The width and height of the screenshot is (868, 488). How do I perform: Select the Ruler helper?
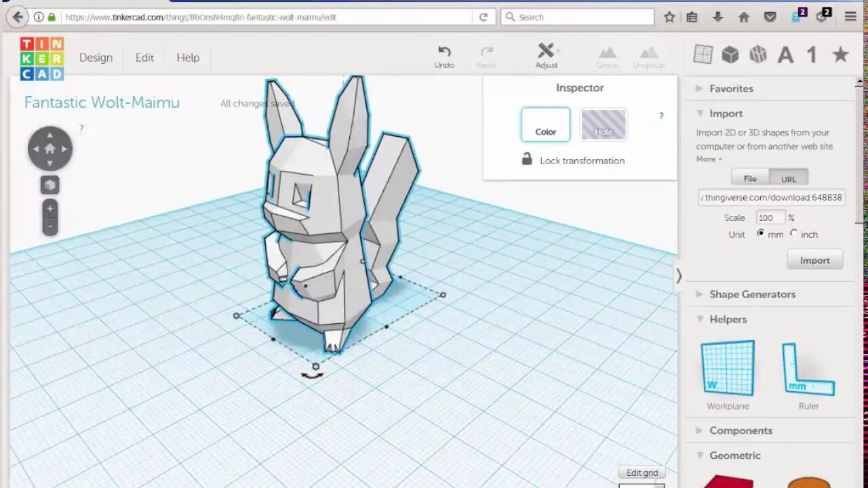808,375
